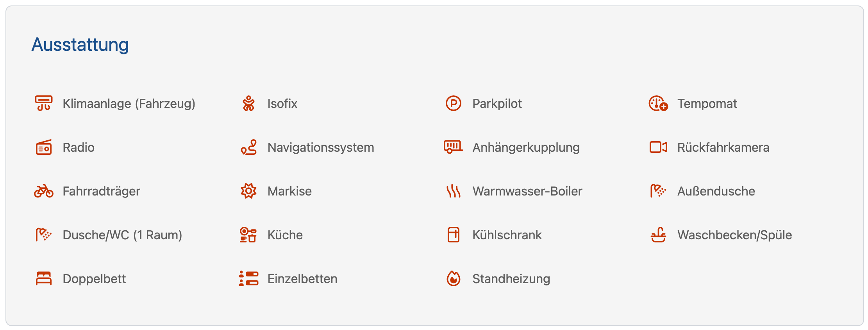Click the Warmwasser-Boiler heat waves icon
868x330 pixels.
(x=453, y=191)
